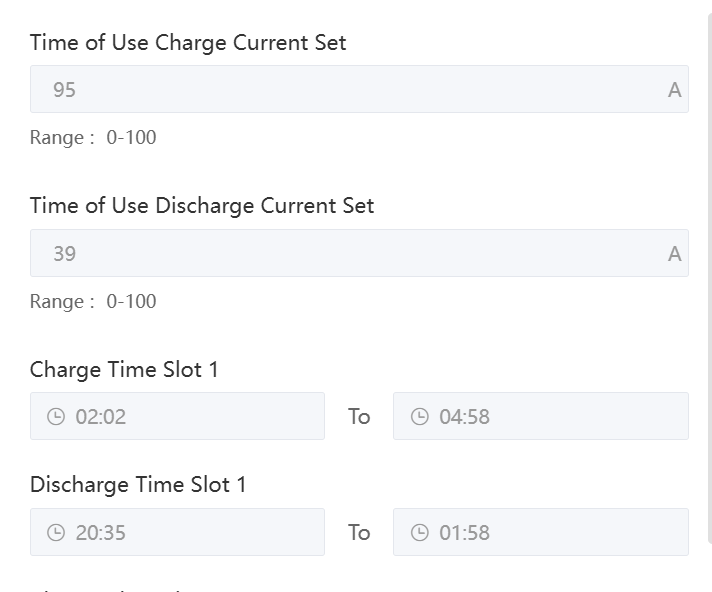This screenshot has height=592, width=712.
Task: Click the Discharge Time Slot 1 label
Action: click(x=138, y=485)
